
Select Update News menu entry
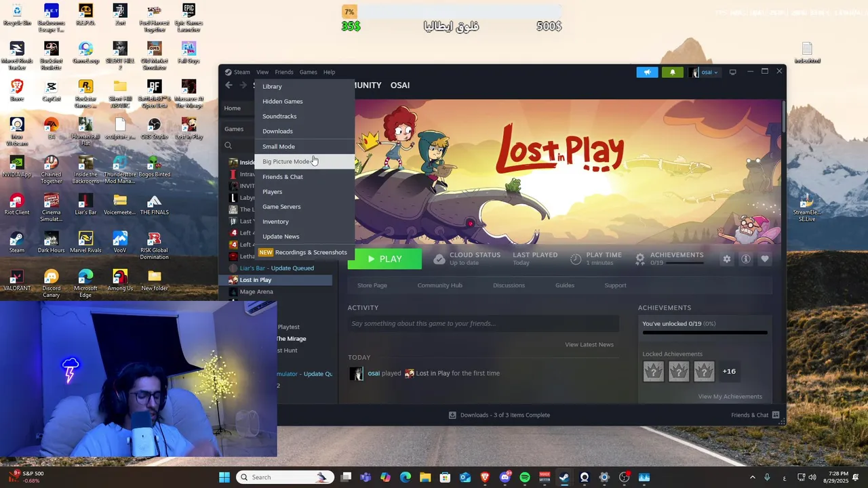(x=304, y=236)
